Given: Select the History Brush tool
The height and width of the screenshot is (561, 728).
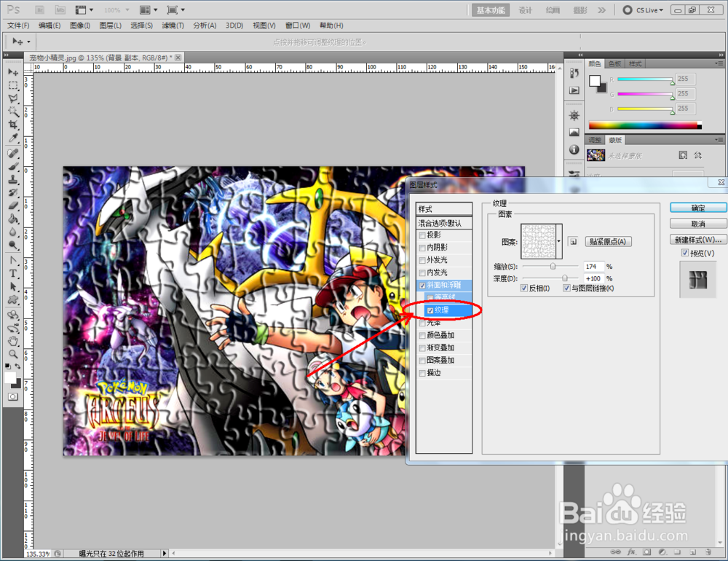Looking at the screenshot, I should click(x=13, y=192).
